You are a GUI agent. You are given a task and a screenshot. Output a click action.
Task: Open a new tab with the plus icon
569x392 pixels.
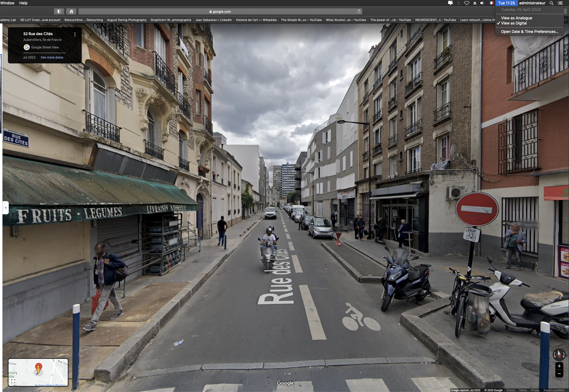[x=565, y=20]
